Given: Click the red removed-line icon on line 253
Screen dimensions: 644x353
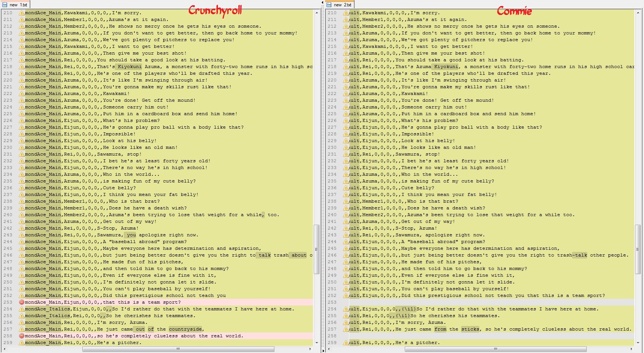Looking at the screenshot, I should 21,302.
